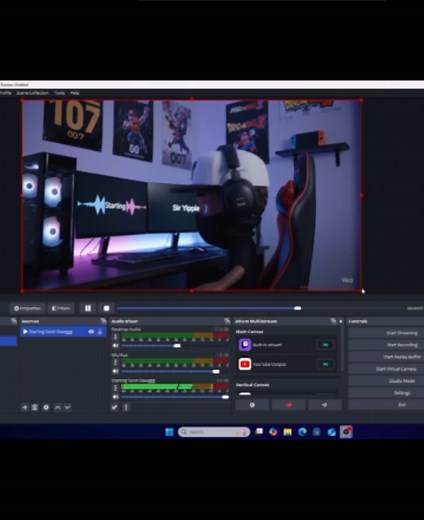Open Aitum Multistream settings gear button

[252, 405]
